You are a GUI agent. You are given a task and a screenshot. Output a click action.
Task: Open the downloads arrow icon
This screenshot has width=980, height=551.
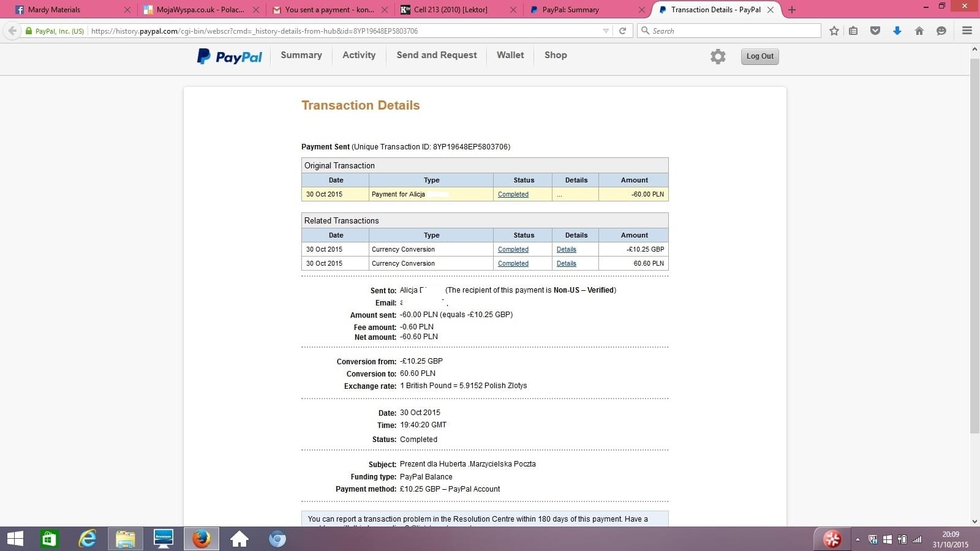coord(897,31)
